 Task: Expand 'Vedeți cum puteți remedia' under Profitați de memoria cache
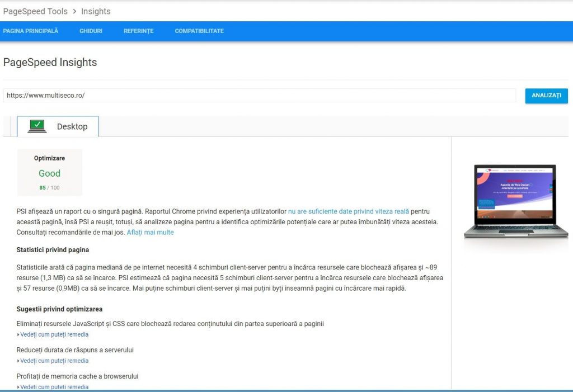coord(53,387)
